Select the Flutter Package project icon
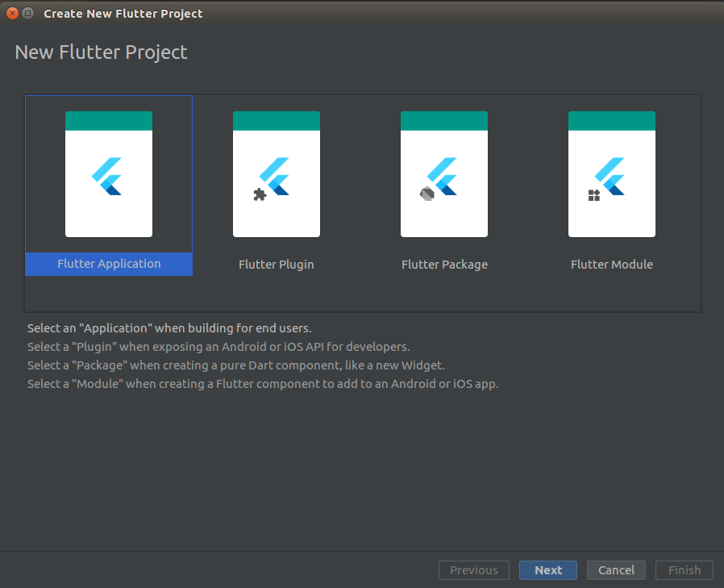 (x=443, y=174)
